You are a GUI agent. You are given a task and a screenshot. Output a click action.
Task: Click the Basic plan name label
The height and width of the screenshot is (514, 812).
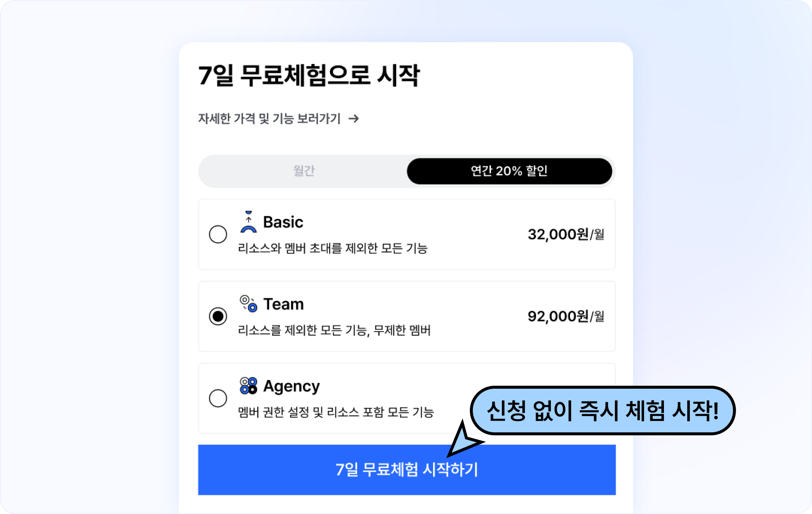[x=283, y=222]
